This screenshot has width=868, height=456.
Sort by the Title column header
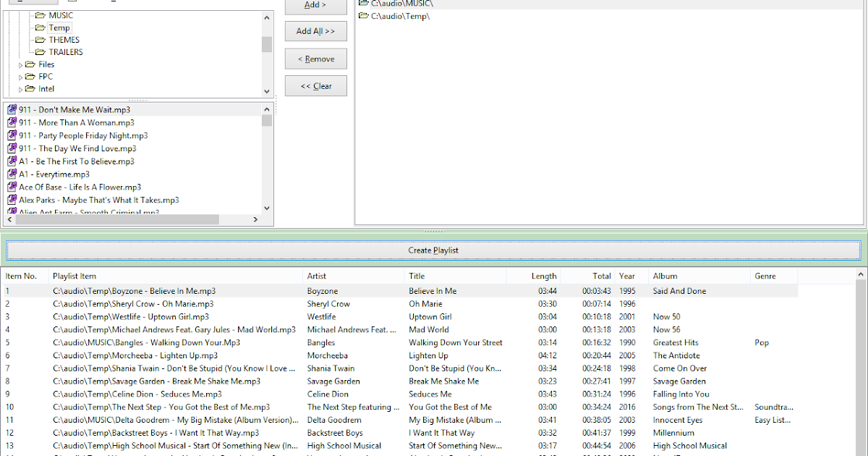click(x=456, y=276)
